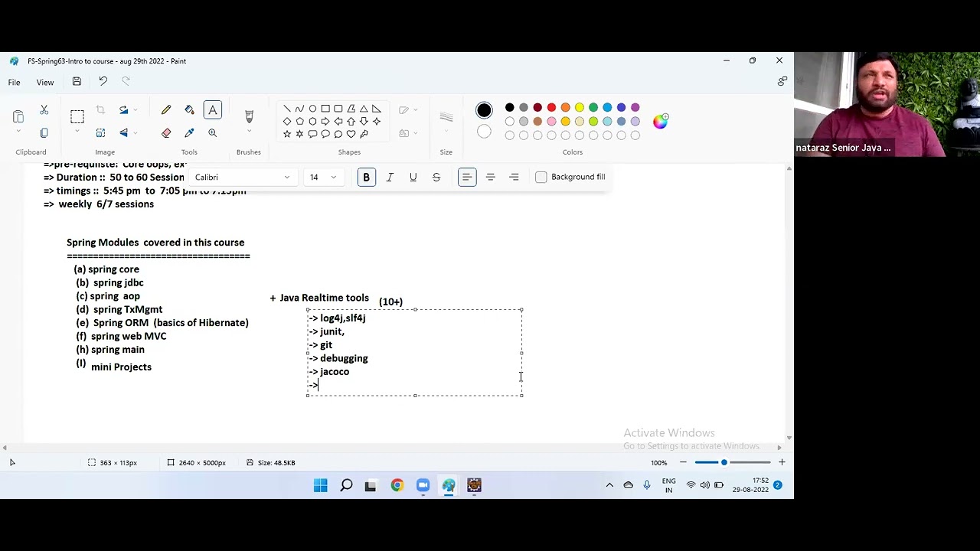The image size is (980, 551).
Task: Click the '-> jacoco' text line
Action: pyautogui.click(x=329, y=372)
